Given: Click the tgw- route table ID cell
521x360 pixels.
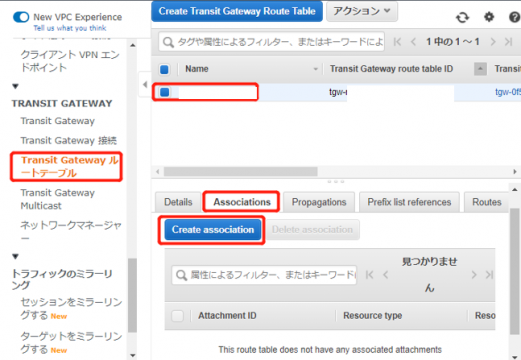Looking at the screenshot, I should [x=338, y=92].
